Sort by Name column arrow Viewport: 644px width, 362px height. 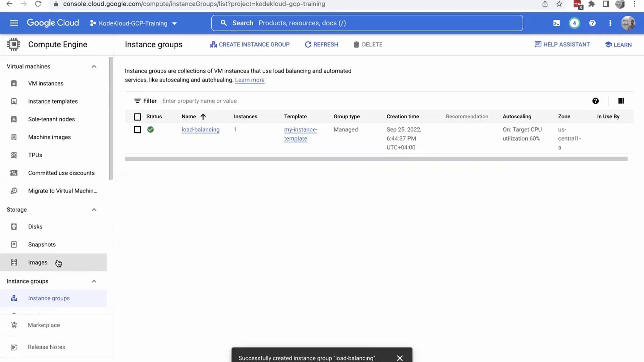[203, 117]
